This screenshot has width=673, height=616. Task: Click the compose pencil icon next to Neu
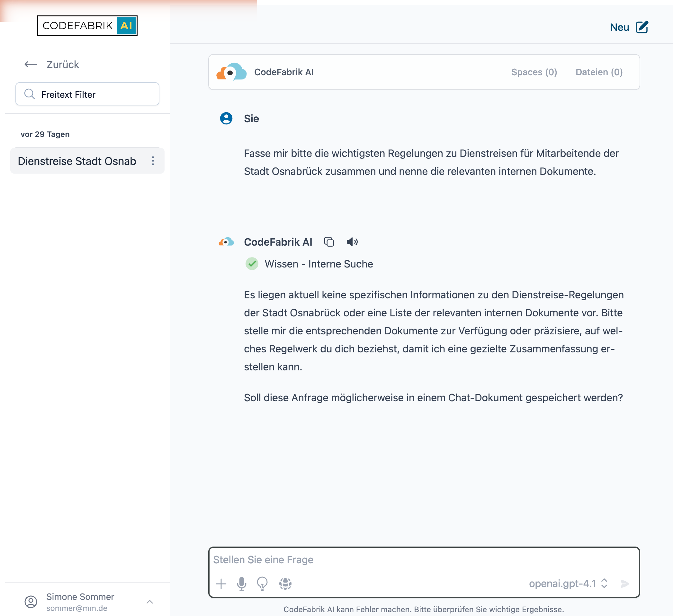click(642, 27)
